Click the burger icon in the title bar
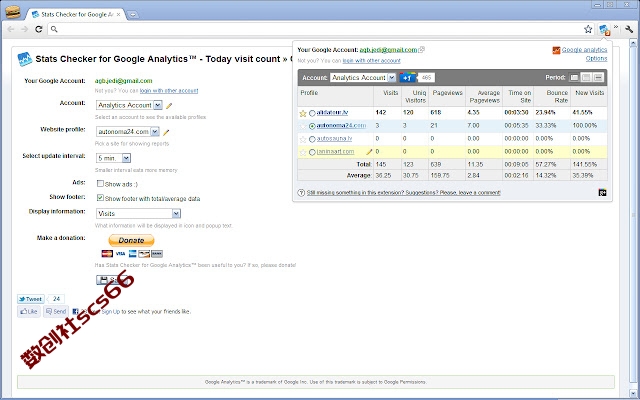The width and height of the screenshot is (640, 400). point(13,12)
